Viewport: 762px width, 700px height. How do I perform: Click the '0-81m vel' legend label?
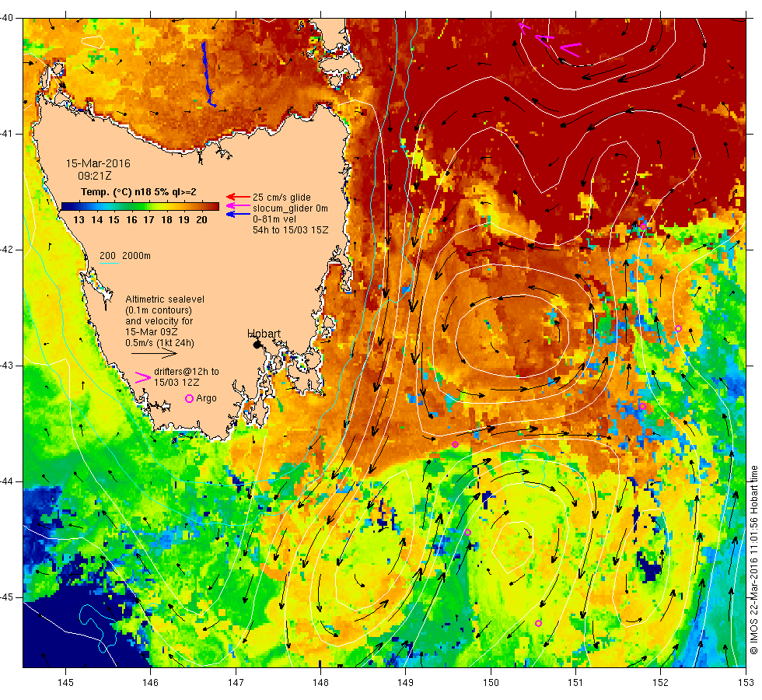[x=274, y=219]
